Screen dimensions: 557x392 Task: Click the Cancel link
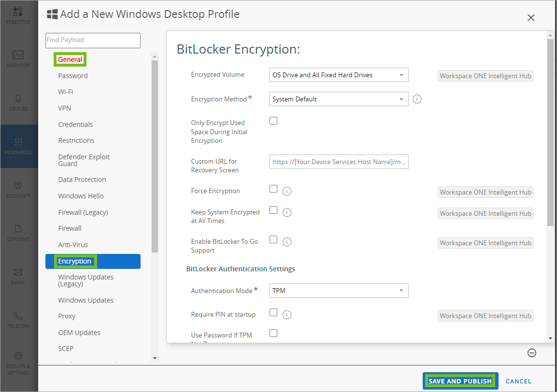click(518, 381)
